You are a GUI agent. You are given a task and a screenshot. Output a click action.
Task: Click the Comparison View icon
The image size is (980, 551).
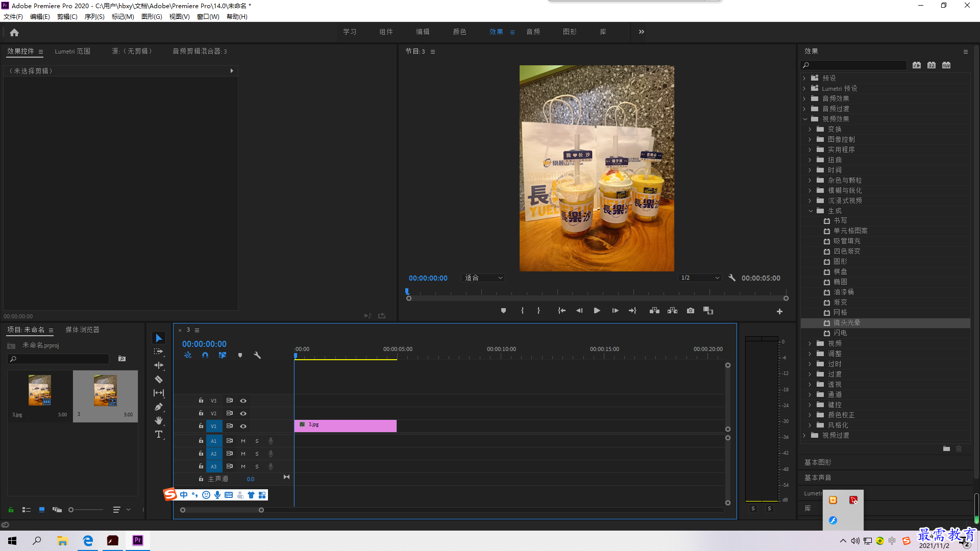click(708, 311)
